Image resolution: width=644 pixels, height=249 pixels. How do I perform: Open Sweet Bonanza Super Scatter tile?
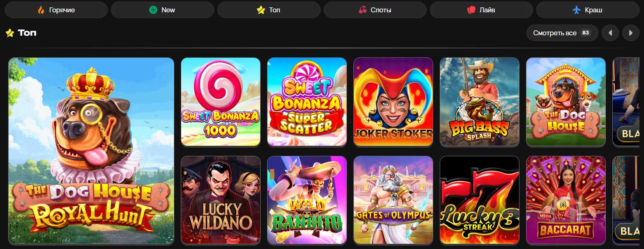click(307, 102)
